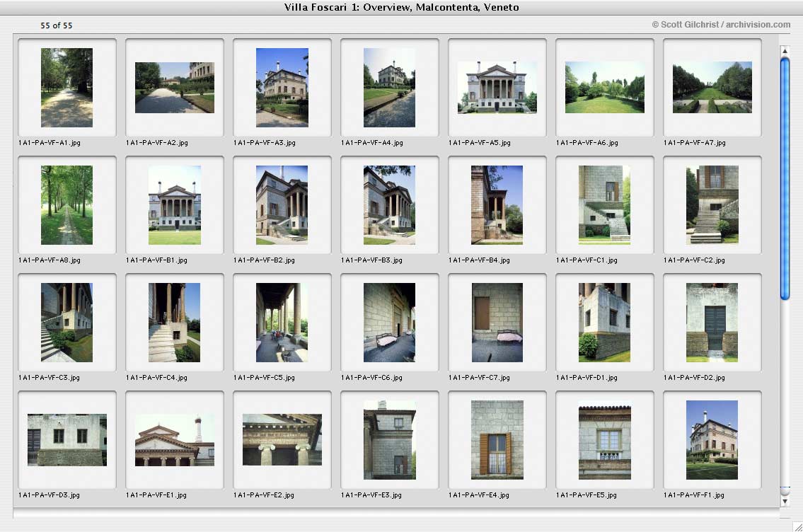Click the file name text "1A1-PA-VF-C3.jpg"
This screenshot has width=803, height=532.
coord(49,377)
